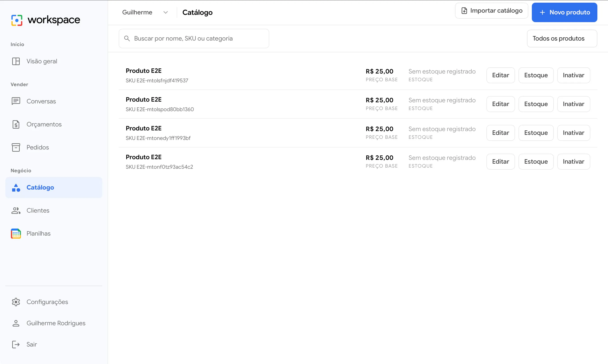The image size is (608, 364).
Task: Create a Novo produto
Action: point(564,12)
